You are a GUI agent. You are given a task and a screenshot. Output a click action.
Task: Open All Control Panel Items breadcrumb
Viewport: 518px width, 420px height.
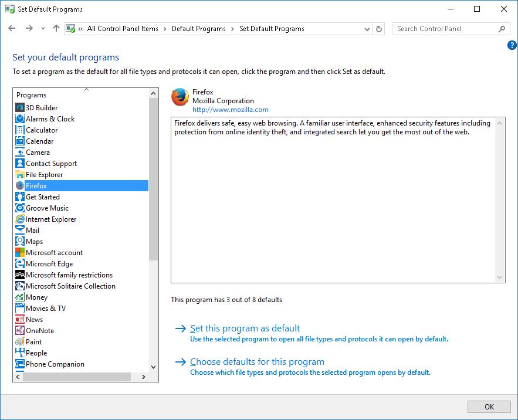(123, 29)
